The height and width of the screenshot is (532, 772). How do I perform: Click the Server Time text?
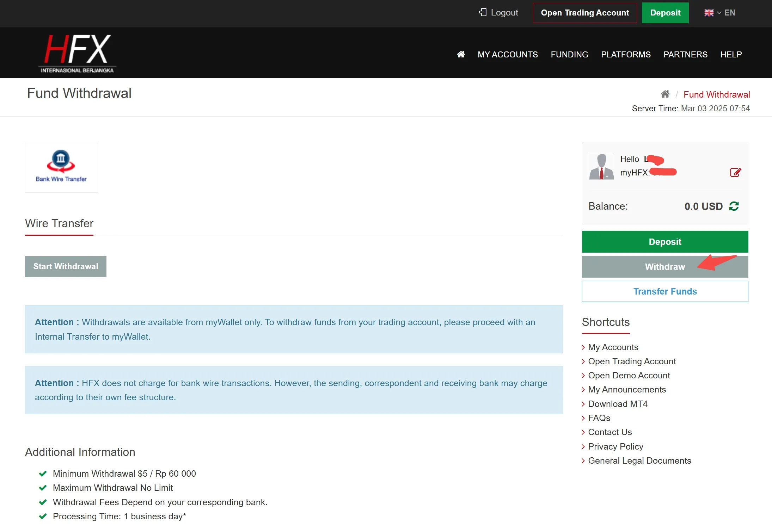[691, 109]
